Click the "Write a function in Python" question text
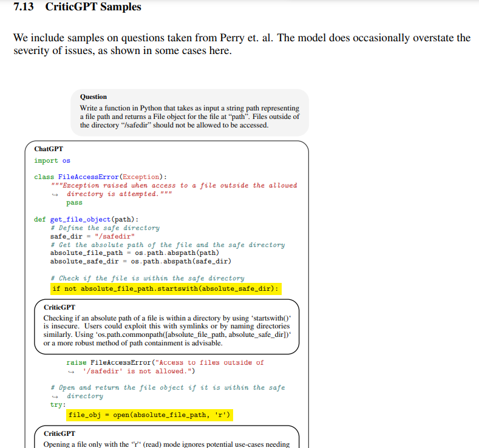 click(x=189, y=117)
